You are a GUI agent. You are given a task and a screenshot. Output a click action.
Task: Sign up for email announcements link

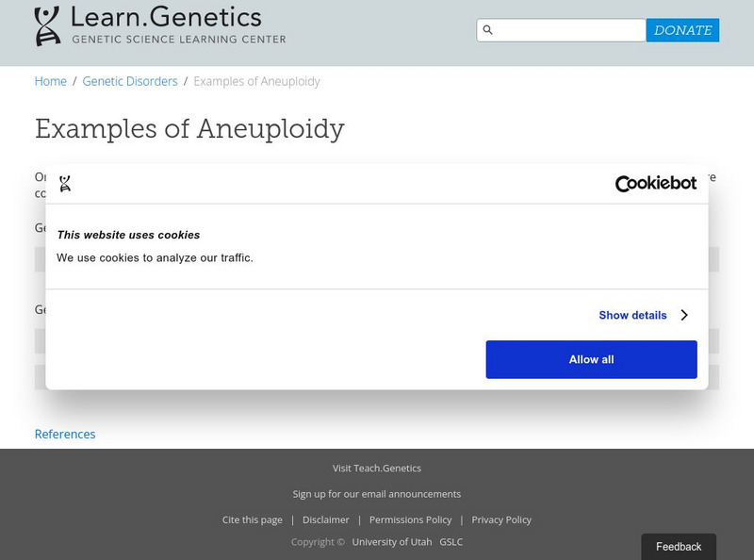[377, 493]
